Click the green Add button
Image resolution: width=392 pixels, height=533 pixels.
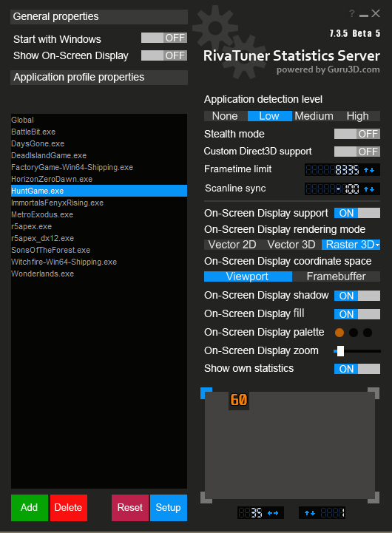tap(30, 508)
